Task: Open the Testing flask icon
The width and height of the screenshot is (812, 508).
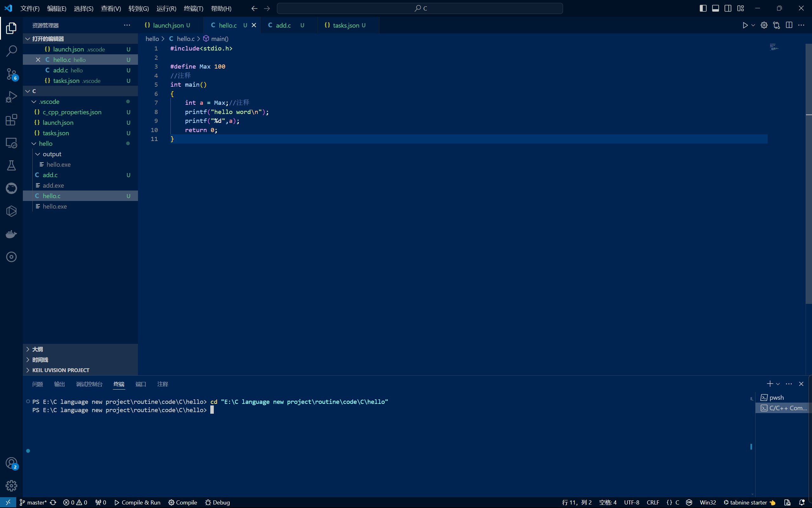Action: 11,165
